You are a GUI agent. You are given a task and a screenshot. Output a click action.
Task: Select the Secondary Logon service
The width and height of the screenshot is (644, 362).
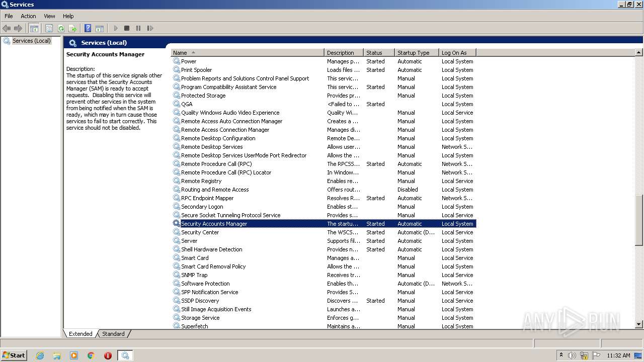pyautogui.click(x=324, y=207)
